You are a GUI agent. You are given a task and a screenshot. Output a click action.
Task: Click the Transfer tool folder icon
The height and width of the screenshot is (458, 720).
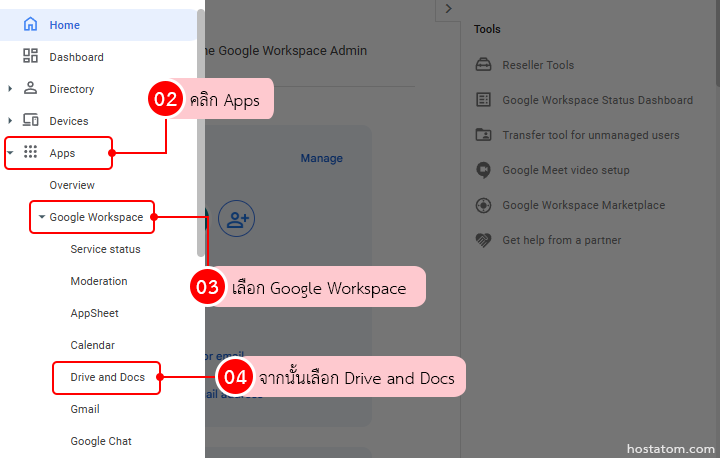pyautogui.click(x=483, y=135)
